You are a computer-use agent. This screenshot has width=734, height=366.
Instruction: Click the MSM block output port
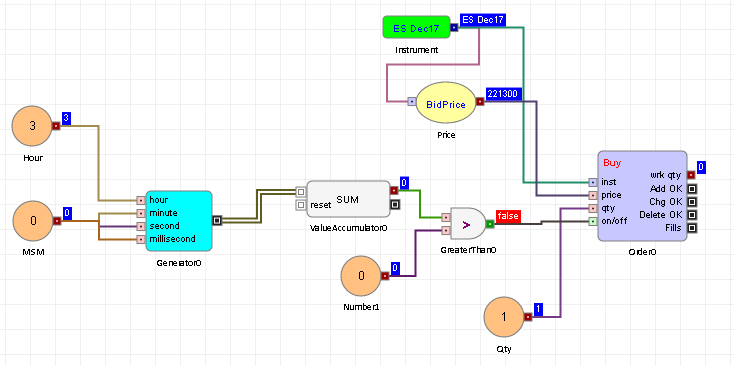click(x=56, y=220)
